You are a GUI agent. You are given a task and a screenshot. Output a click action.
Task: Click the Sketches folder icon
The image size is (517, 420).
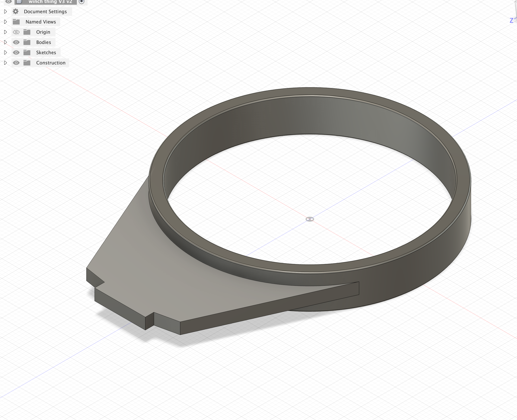(27, 52)
